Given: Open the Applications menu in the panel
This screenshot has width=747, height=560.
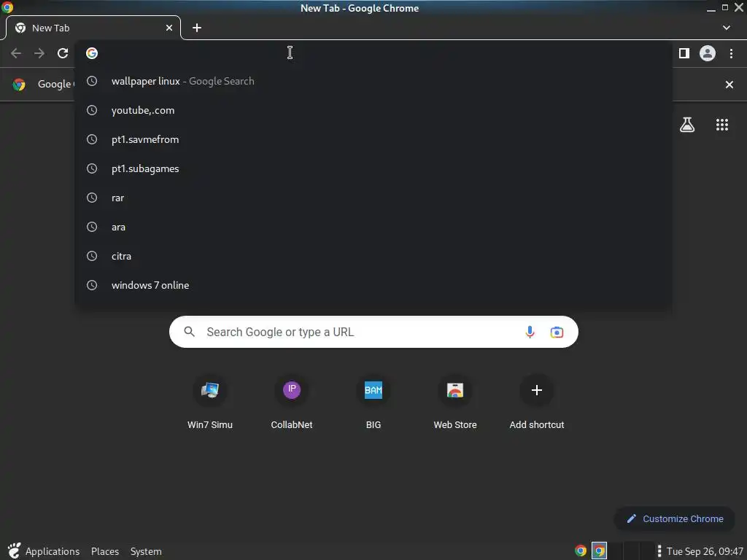Looking at the screenshot, I should (53, 551).
